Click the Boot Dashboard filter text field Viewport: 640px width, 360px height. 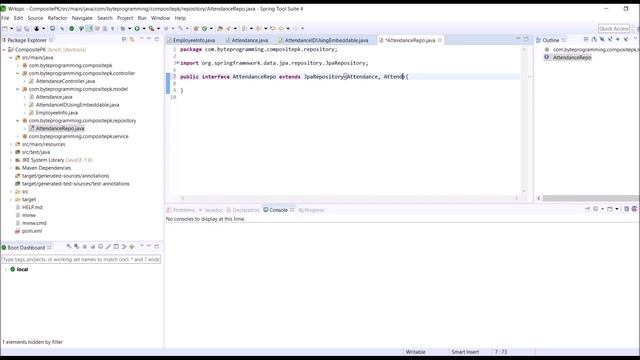81,259
